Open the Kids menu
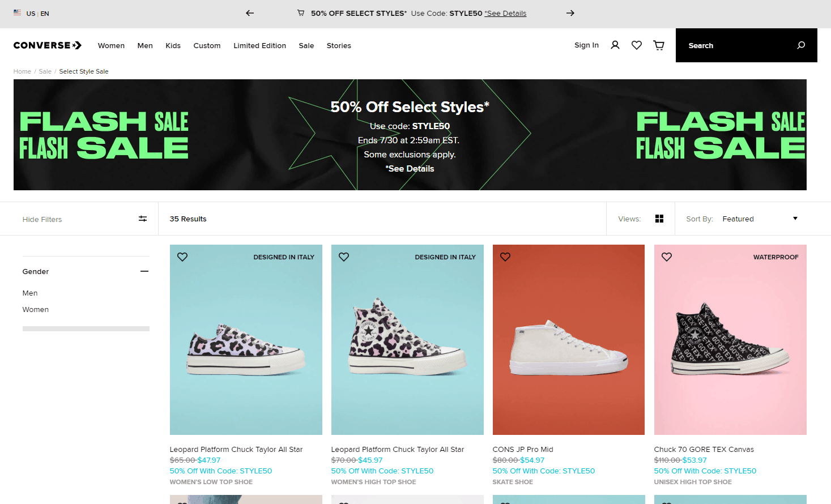831x504 pixels. (173, 45)
